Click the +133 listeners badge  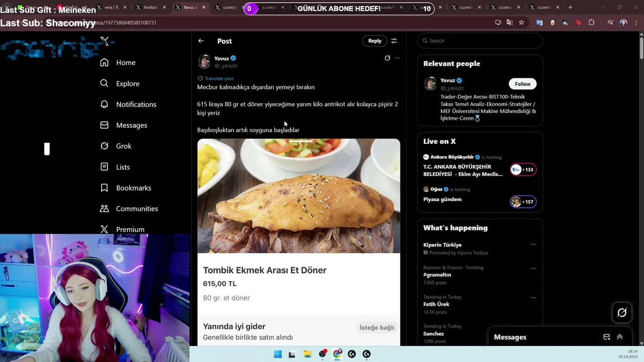pos(523,169)
